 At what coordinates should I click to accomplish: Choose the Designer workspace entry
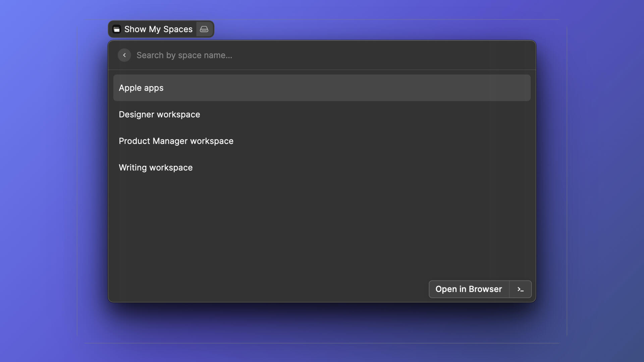159,114
